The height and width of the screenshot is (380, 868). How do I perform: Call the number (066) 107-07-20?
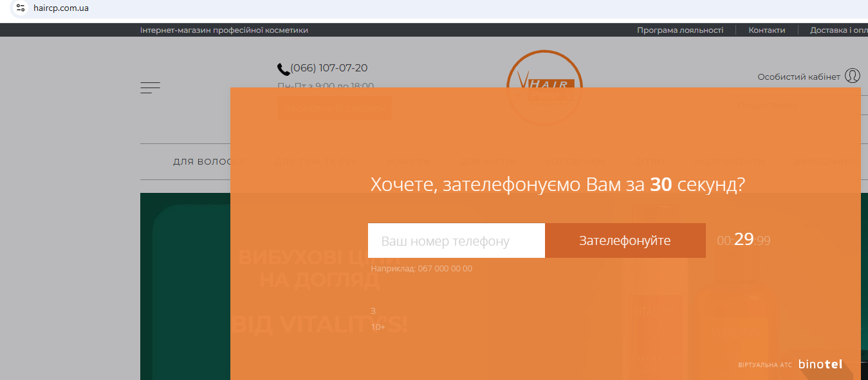click(x=329, y=68)
